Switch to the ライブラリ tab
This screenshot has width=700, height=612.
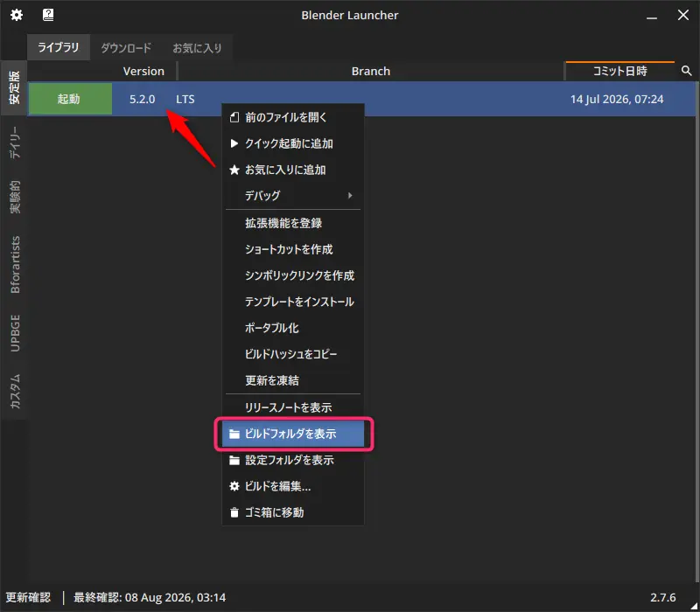click(59, 47)
